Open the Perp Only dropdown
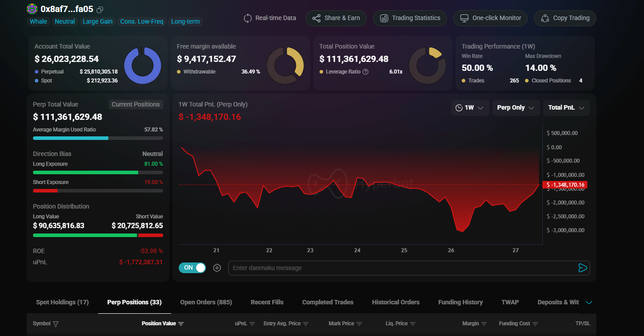Screen dimensions: 644x336 (516, 108)
